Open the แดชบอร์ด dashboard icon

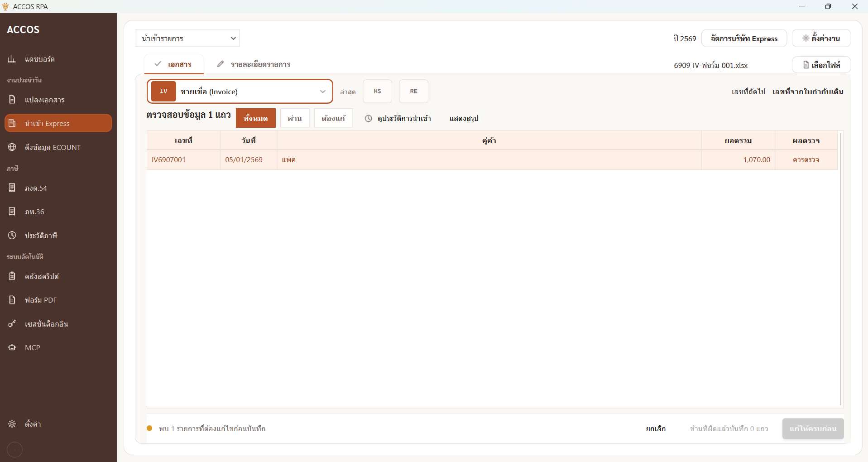pos(12,59)
